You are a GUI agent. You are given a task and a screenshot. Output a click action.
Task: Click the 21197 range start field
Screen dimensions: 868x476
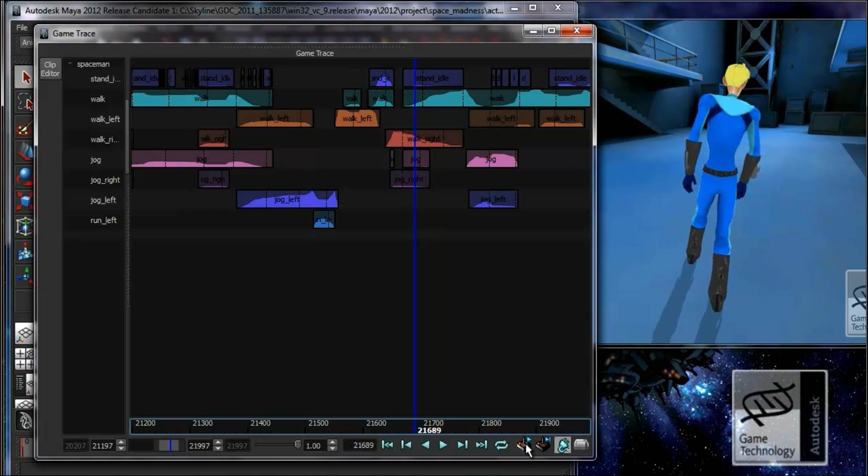103,445
